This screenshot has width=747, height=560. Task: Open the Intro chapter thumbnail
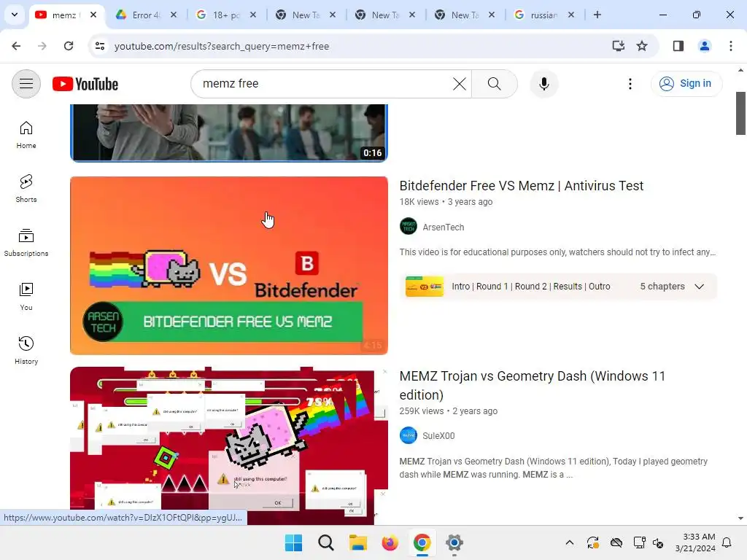pos(424,286)
